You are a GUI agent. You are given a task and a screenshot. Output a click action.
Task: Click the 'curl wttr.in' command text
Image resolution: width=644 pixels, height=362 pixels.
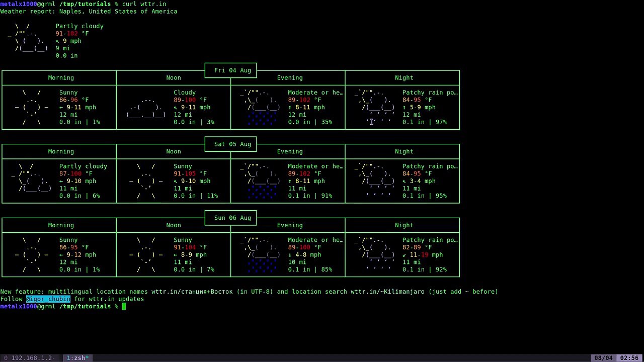[x=144, y=4]
